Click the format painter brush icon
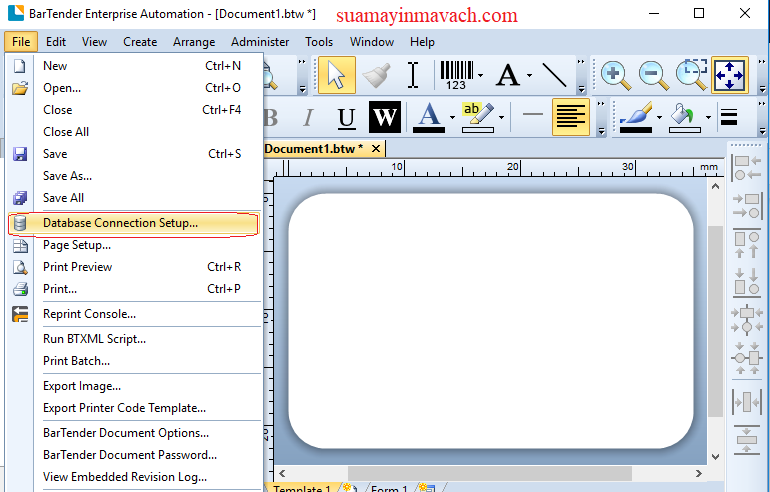 coord(376,75)
